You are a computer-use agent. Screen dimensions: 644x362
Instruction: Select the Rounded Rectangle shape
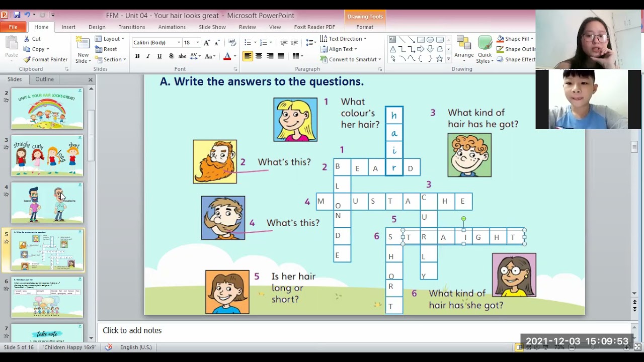[x=440, y=40]
